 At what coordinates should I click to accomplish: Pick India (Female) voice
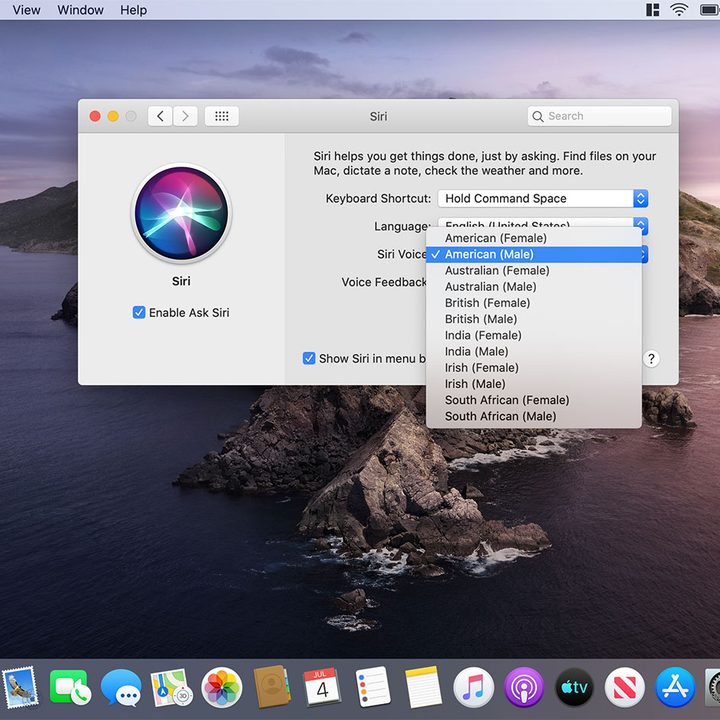pos(534,335)
